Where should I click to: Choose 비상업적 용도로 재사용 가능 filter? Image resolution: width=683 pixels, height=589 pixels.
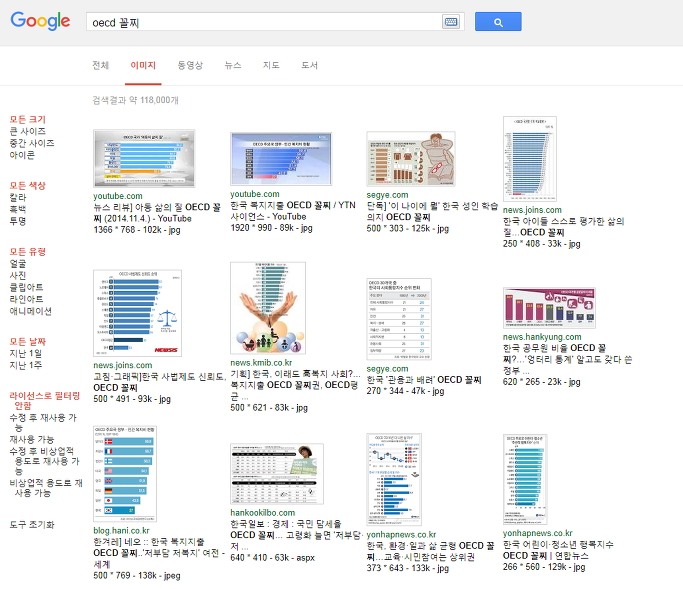coord(46,488)
